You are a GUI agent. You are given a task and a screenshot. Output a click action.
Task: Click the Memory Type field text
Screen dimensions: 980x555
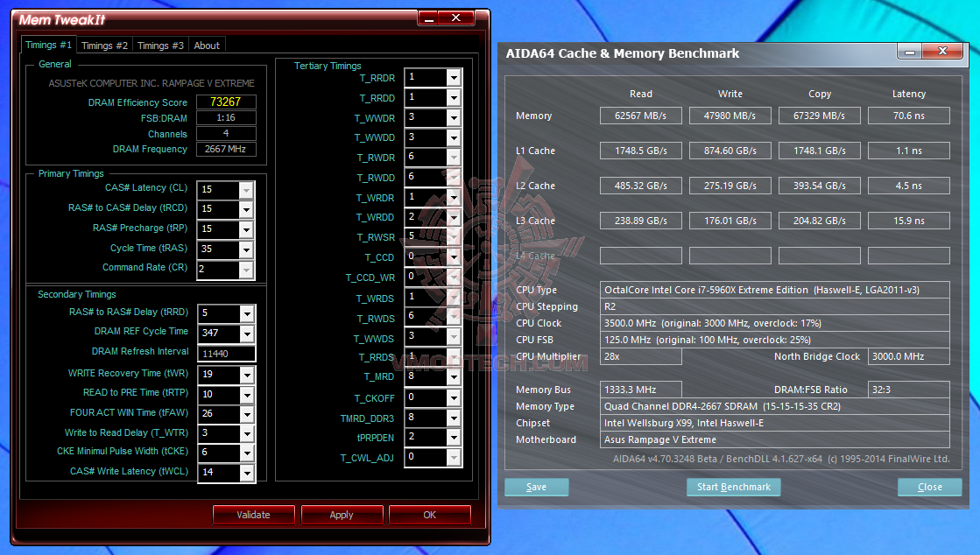tap(774, 406)
